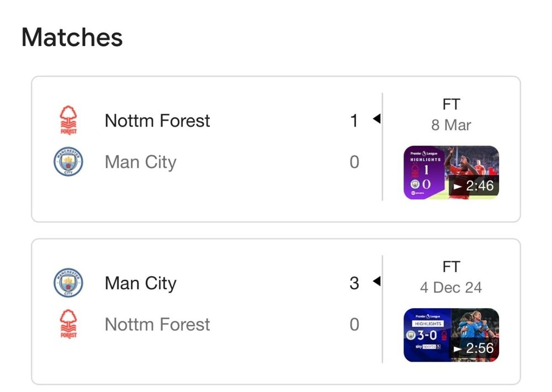Image resolution: width=552 pixels, height=392 pixels.
Task: Click the winner arrow next to Man City's score 3
Action: pyautogui.click(x=376, y=281)
